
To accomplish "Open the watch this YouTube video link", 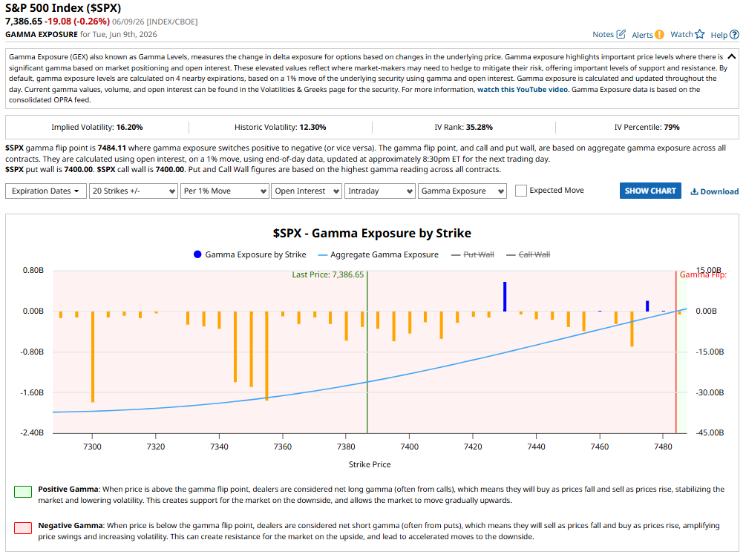I will [x=523, y=89].
